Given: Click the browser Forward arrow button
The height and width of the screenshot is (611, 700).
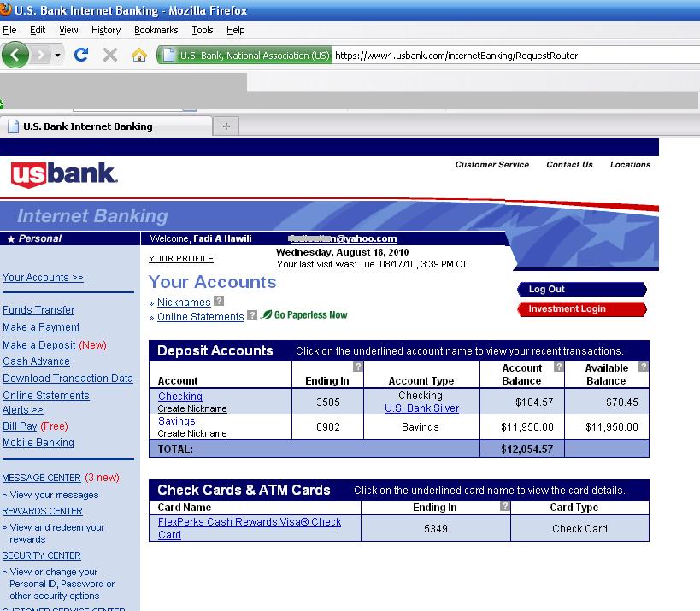Looking at the screenshot, I should point(41,55).
